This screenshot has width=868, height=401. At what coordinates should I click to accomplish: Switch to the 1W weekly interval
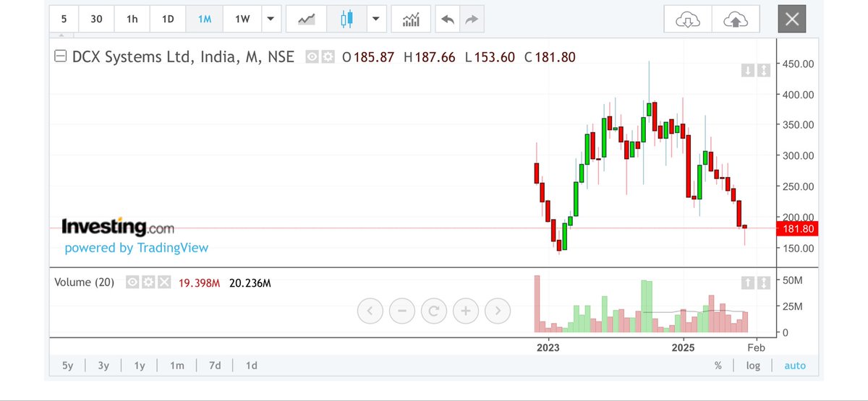pyautogui.click(x=242, y=20)
